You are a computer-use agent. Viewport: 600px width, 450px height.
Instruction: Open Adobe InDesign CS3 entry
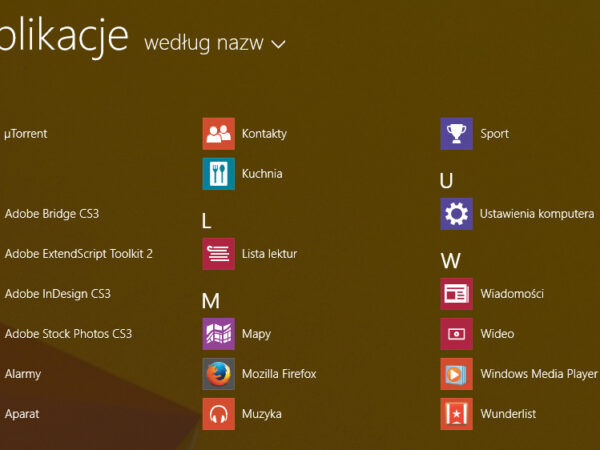(57, 294)
